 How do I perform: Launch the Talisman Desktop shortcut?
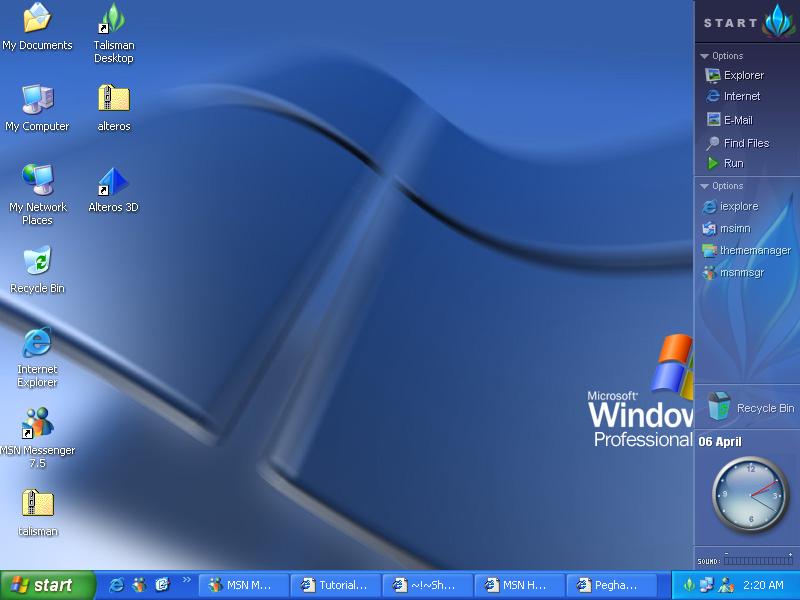[114, 33]
